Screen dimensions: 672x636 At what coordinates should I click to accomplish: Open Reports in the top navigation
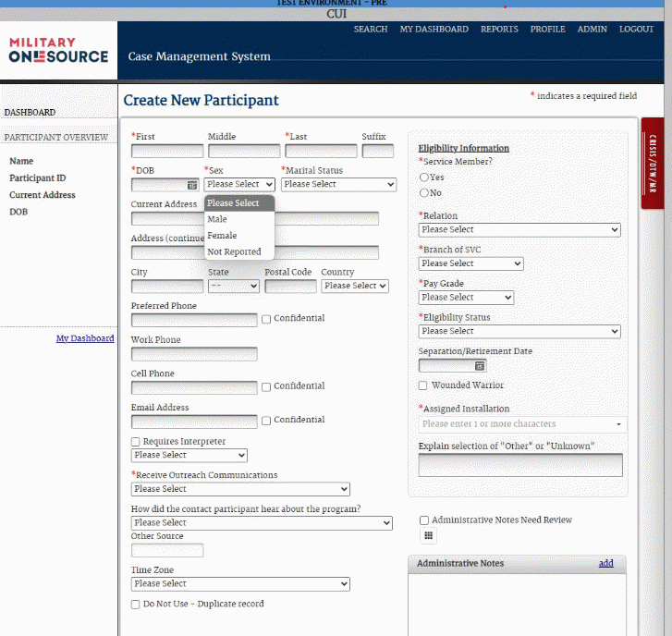point(499,30)
